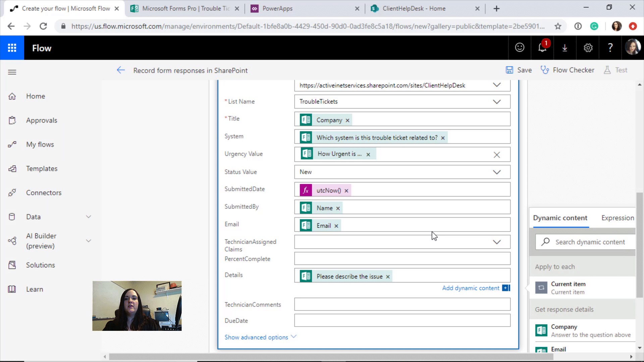Click the Test flask icon
The image size is (644, 362).
(x=607, y=70)
